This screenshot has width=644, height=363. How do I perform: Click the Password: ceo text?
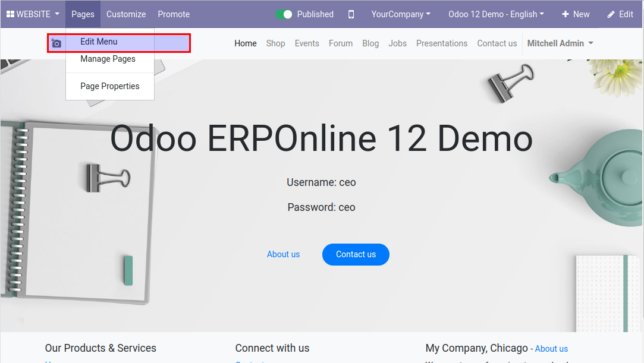click(x=321, y=207)
